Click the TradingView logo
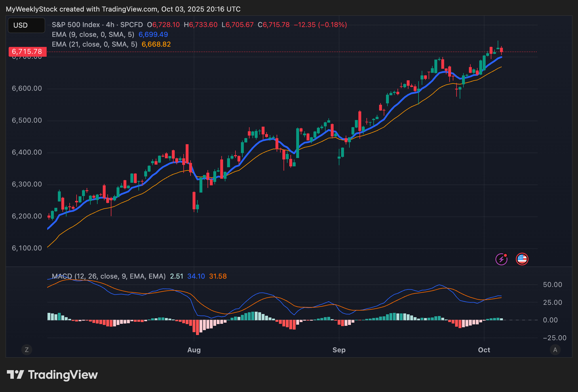The width and height of the screenshot is (578, 392). point(52,375)
